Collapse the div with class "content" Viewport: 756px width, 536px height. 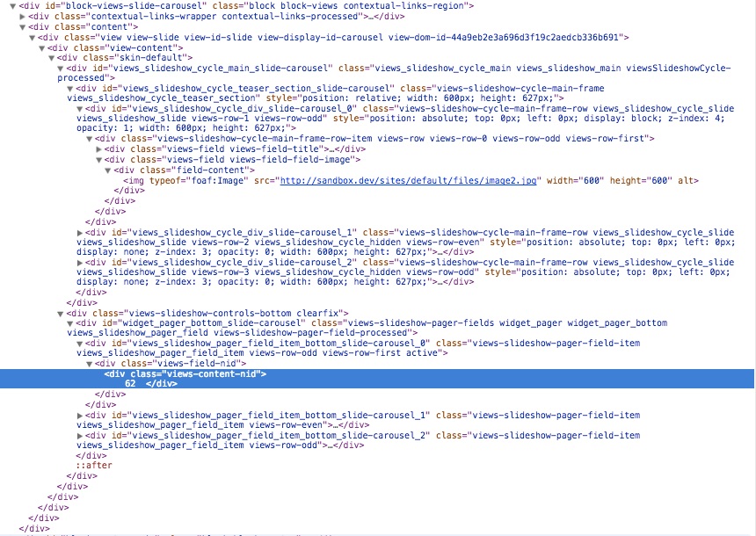pos(22,26)
